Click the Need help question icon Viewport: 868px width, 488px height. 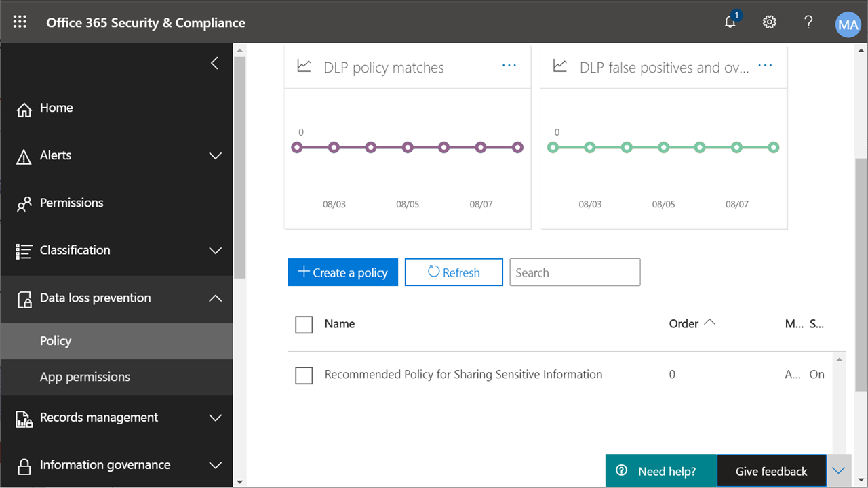(621, 471)
